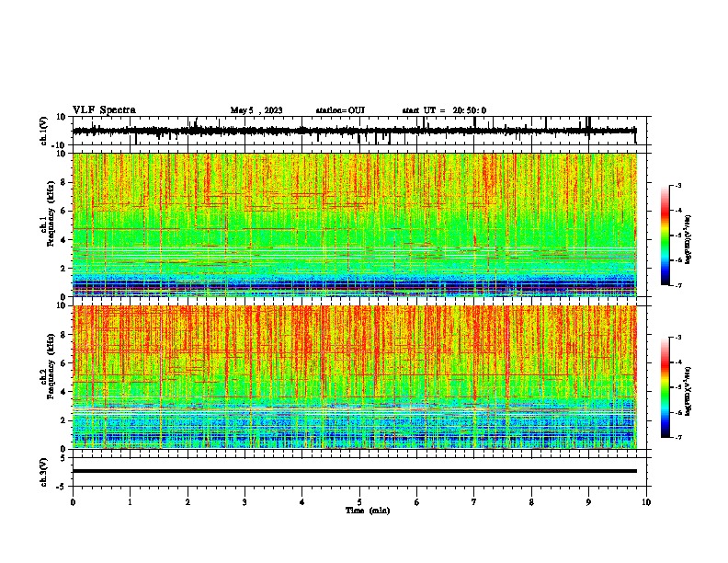Click the ch.1 spectrogram color scale bar

[665, 236]
